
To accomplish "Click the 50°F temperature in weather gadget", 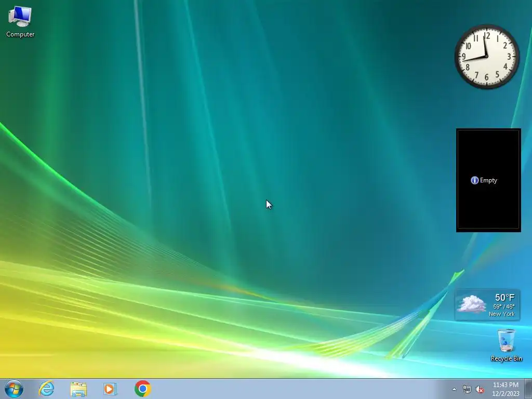I will (504, 298).
